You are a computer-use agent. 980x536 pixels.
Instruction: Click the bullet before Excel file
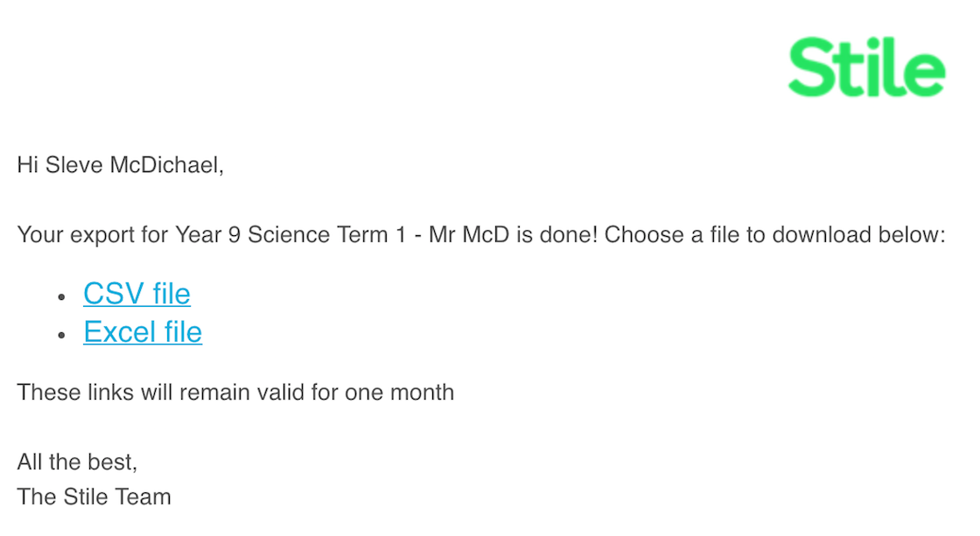click(61, 336)
